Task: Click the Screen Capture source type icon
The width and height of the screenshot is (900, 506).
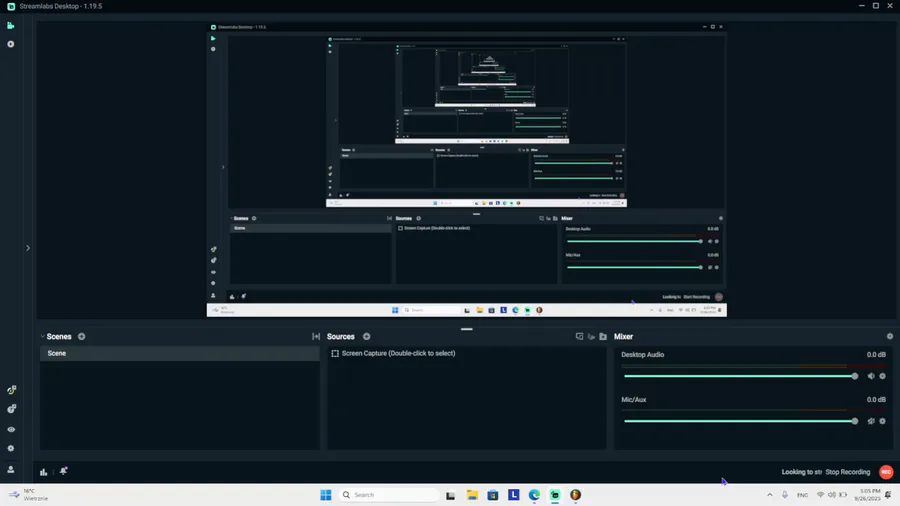Action: [335, 353]
